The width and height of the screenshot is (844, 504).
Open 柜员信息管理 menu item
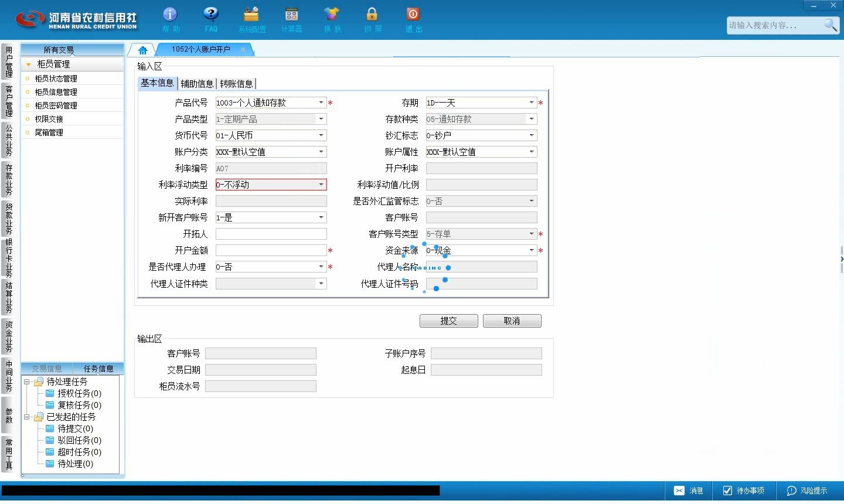56,92
